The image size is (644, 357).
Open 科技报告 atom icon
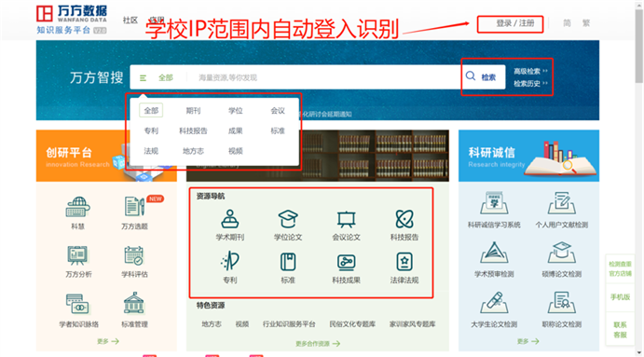tap(404, 219)
